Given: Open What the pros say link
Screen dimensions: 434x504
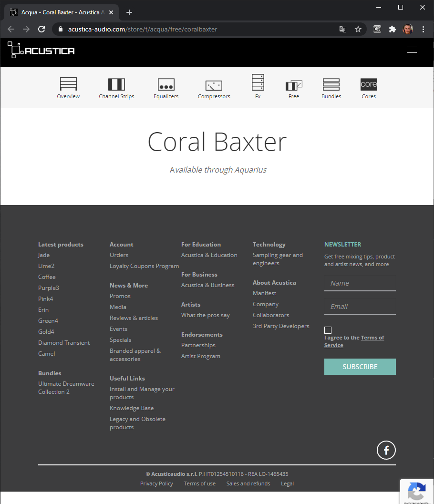Looking at the screenshot, I should tap(206, 315).
